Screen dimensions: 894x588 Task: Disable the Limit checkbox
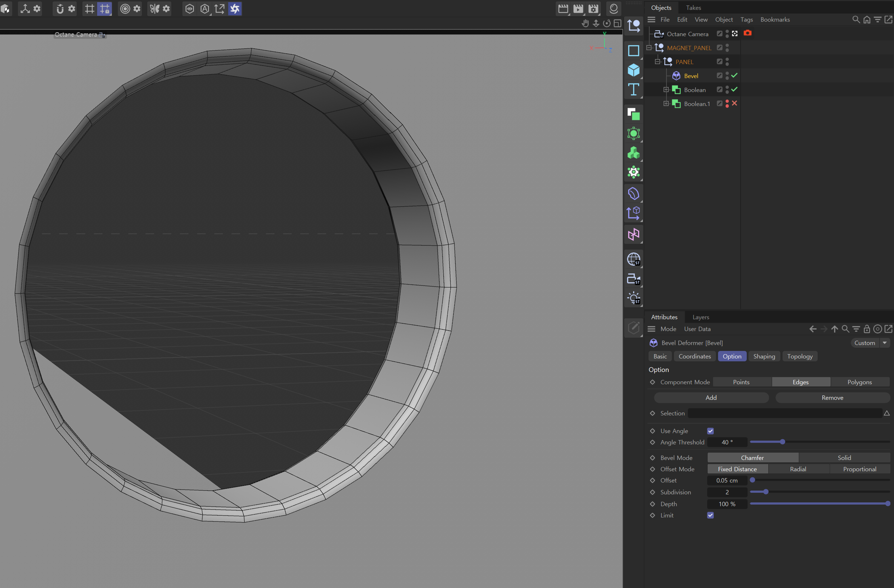point(710,515)
